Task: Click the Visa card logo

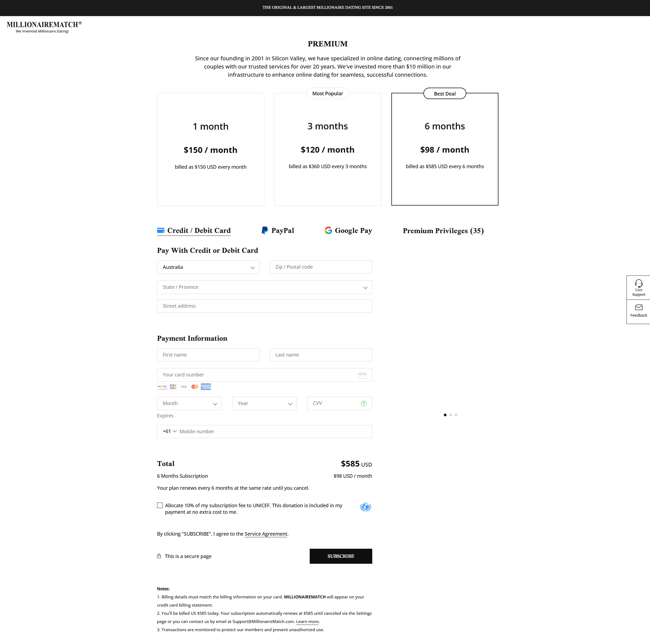Action: tap(184, 386)
